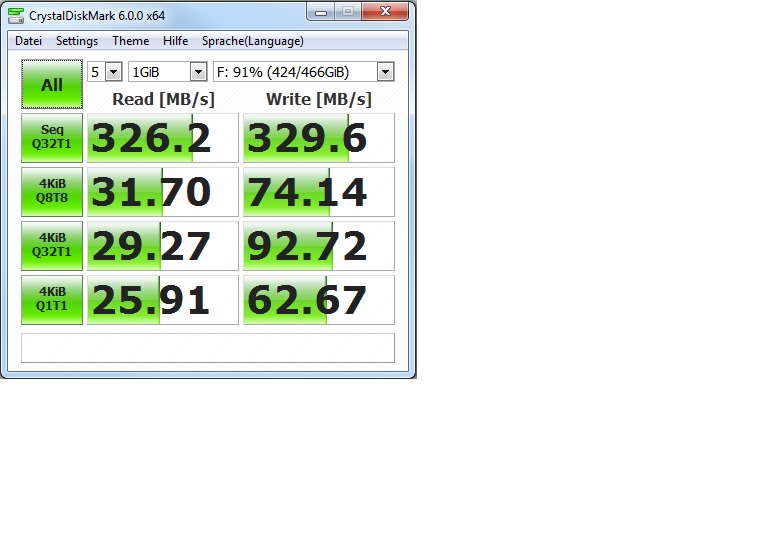
Task: Select the Seq read value 326.2
Action: pos(163,138)
